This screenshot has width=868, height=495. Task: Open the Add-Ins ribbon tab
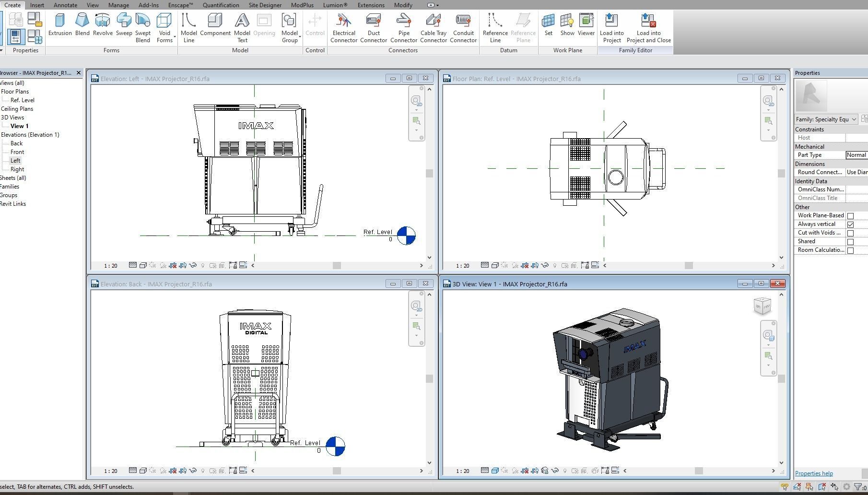point(148,5)
